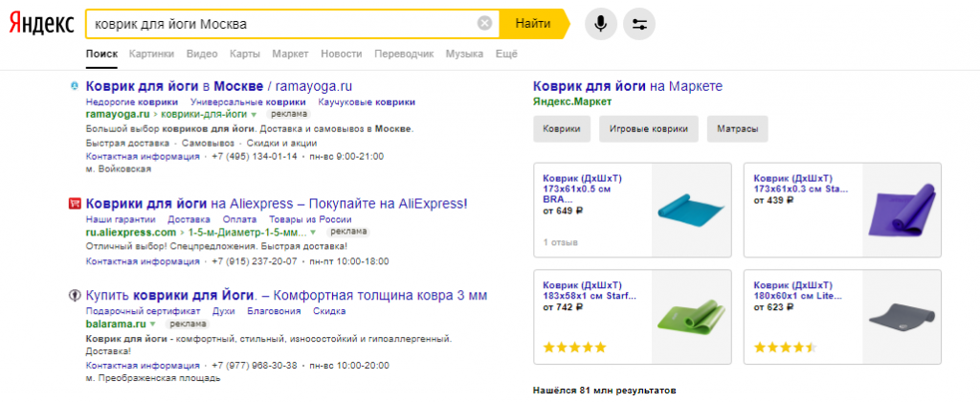
Task: Click the balarama.ru favicon icon
Action: pos(75,296)
